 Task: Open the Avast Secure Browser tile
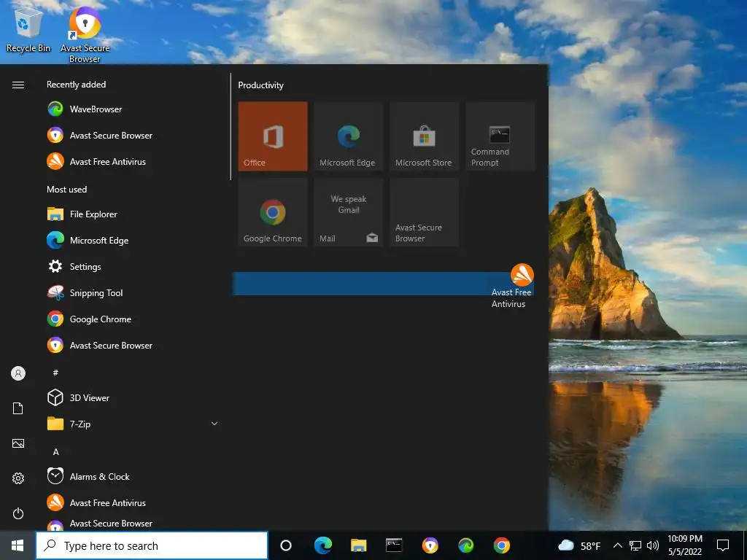425,212
